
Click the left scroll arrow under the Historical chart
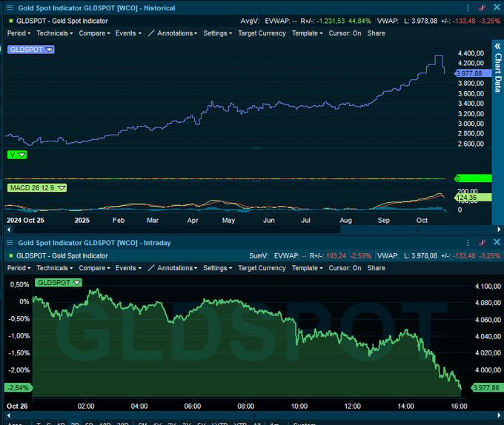(9, 230)
